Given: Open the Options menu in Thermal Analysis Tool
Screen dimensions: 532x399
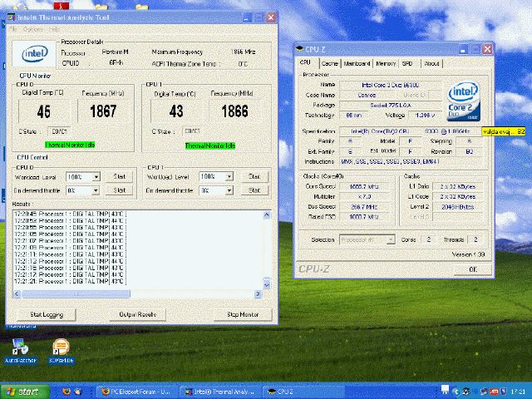Looking at the screenshot, I should (x=33, y=29).
